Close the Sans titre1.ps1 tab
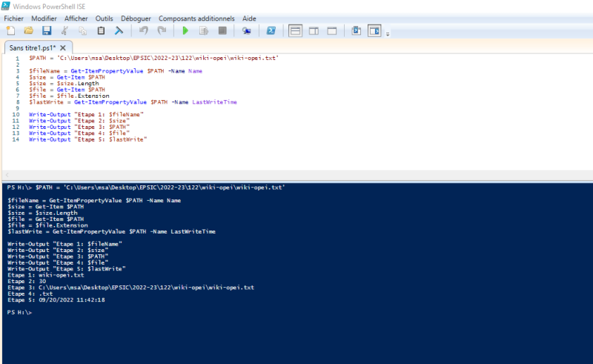This screenshot has height=364, width=593. (x=63, y=47)
